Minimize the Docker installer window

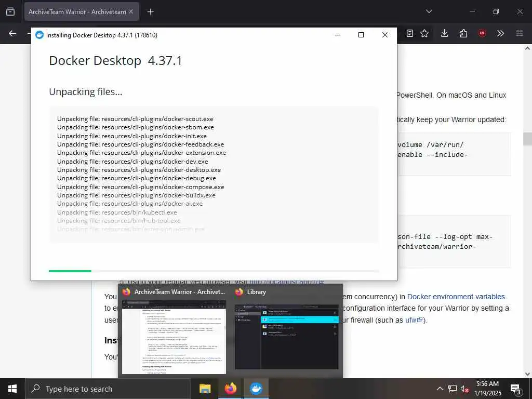338,35
